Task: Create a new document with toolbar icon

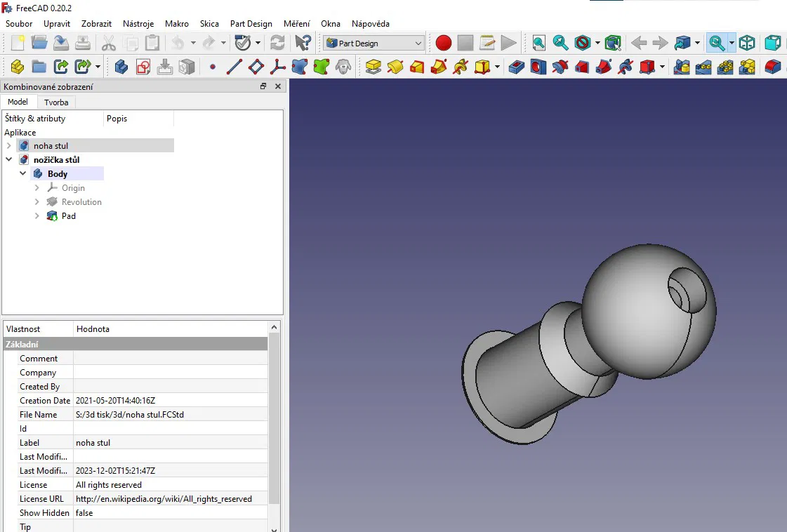Action: click(x=18, y=43)
